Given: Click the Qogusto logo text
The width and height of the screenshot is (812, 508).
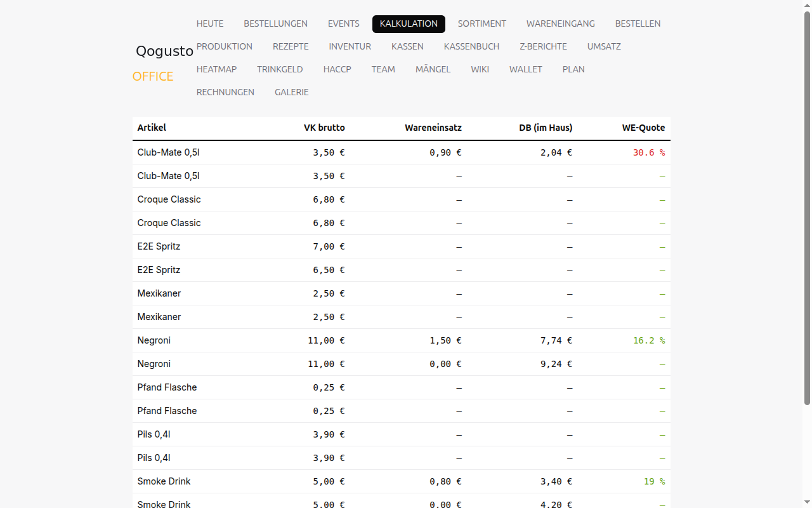Looking at the screenshot, I should click(x=164, y=51).
